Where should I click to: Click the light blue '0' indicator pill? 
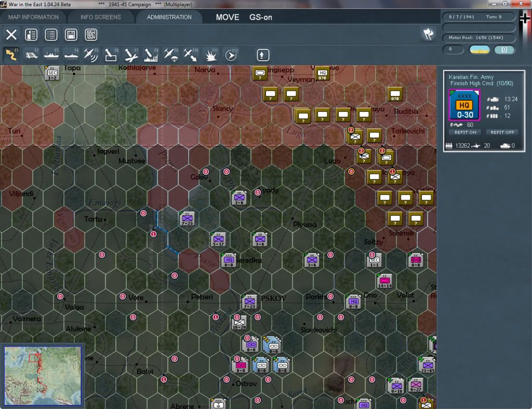[504, 49]
